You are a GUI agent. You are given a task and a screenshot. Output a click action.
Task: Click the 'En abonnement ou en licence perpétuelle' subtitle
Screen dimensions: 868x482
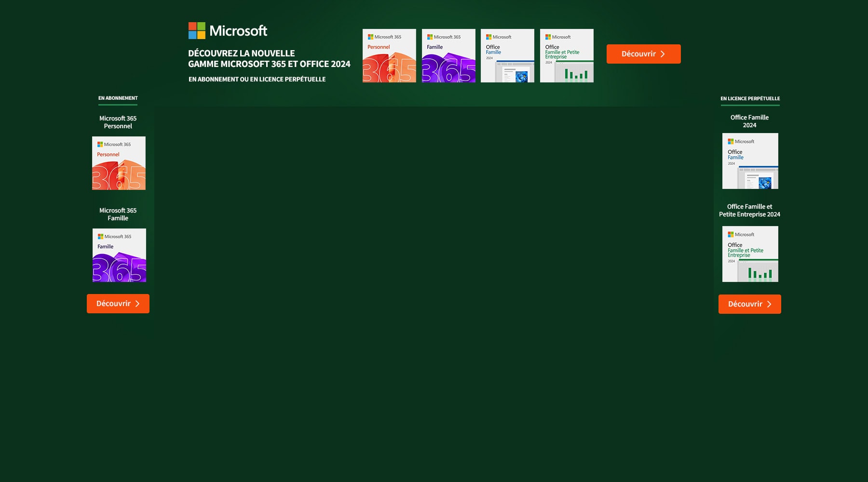[257, 80]
